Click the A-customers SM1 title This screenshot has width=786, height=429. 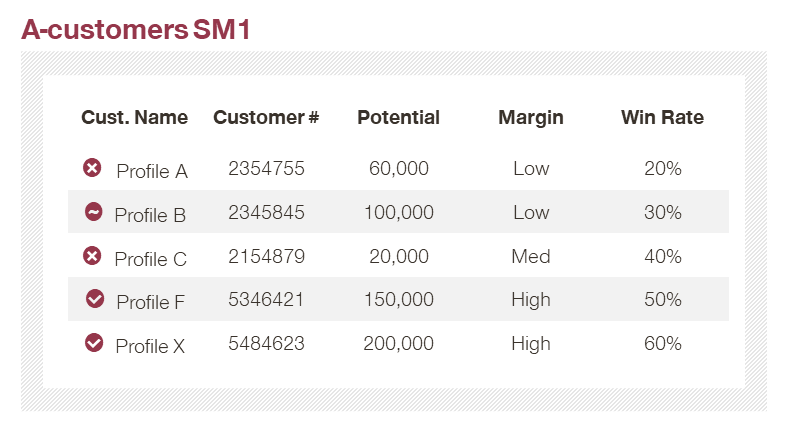(136, 29)
